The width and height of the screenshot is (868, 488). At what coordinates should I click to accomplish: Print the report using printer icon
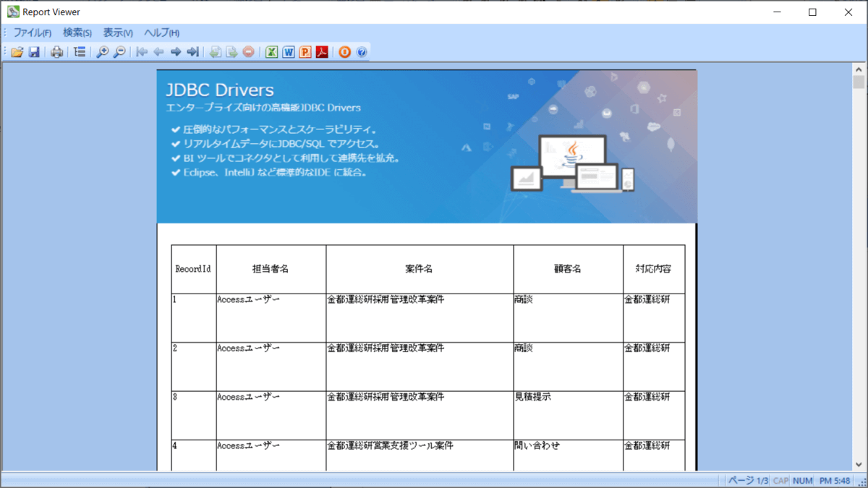(56, 52)
